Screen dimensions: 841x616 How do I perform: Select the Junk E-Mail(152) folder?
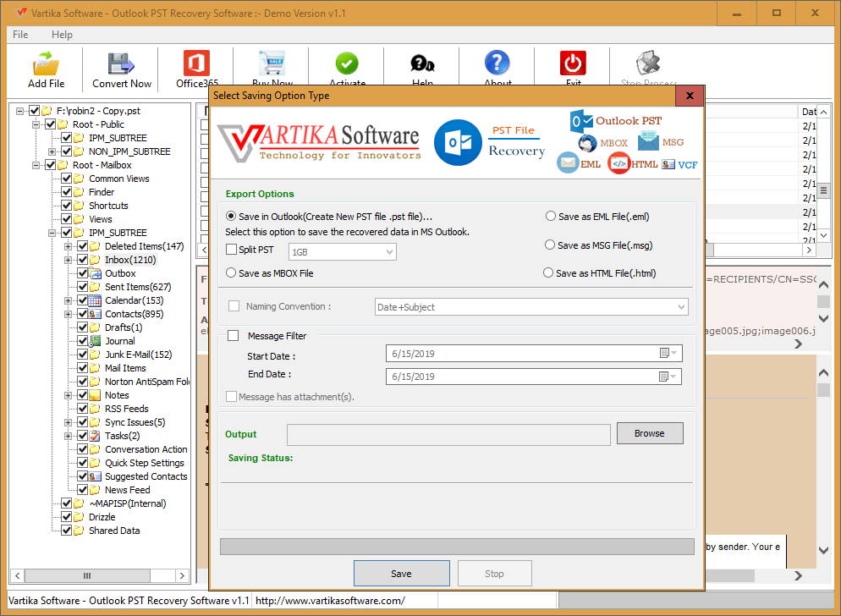[x=139, y=355]
